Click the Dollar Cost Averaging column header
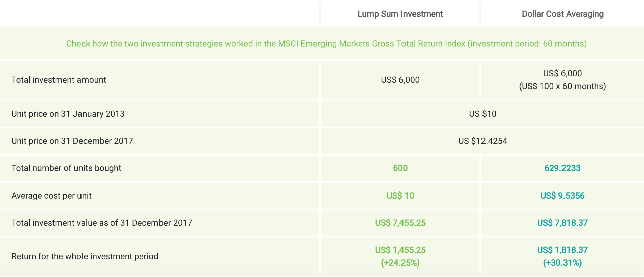This screenshot has width=644, height=277. pos(562,14)
